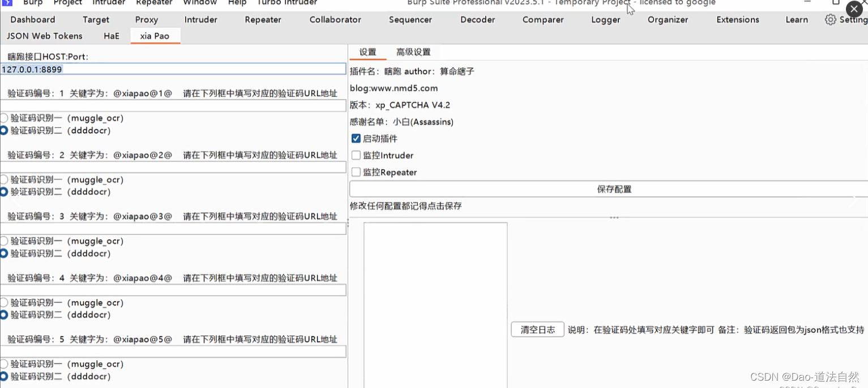Viewport: 868px width, 388px height.
Task: Open the Decoder tab
Action: tap(478, 20)
